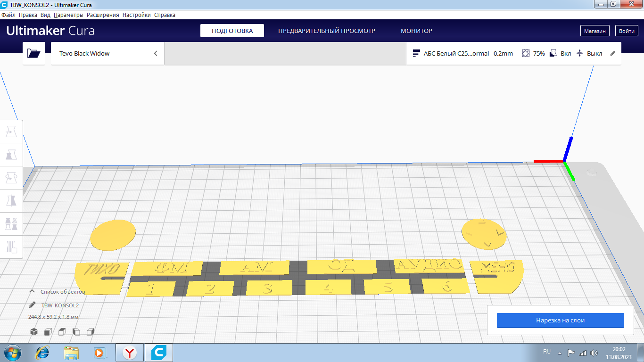The width and height of the screenshot is (644, 362).
Task: Collapse the Tevo Black Widow printer selector
Action: (156, 53)
